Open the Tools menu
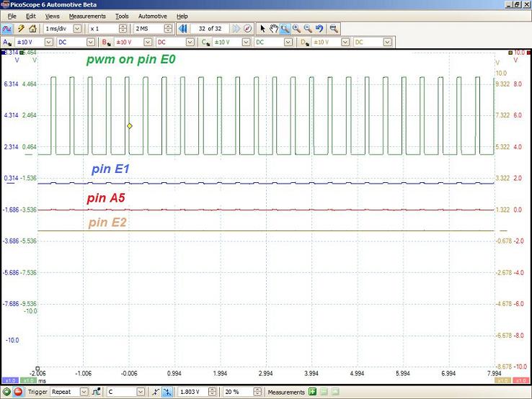 click(122, 17)
